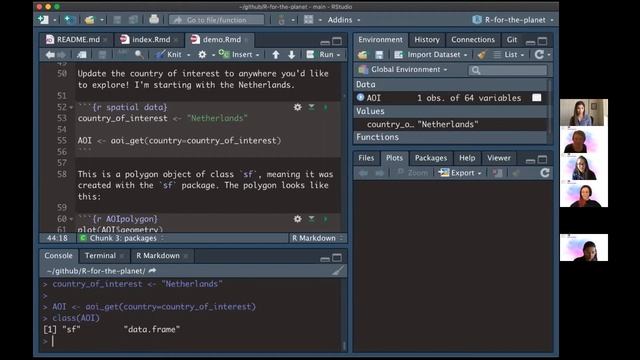Switch to the Console tab
This screenshot has height=360, width=640.
pyautogui.click(x=58, y=256)
